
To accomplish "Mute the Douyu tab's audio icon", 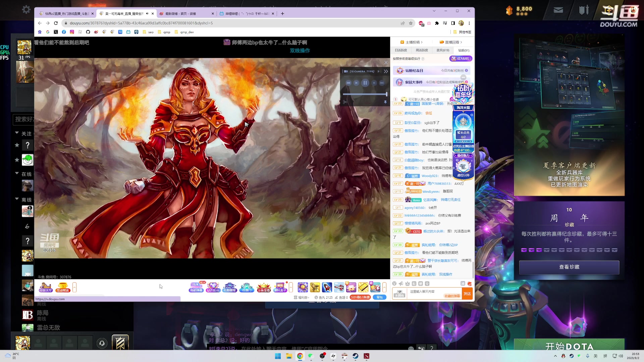I will [x=147, y=14].
